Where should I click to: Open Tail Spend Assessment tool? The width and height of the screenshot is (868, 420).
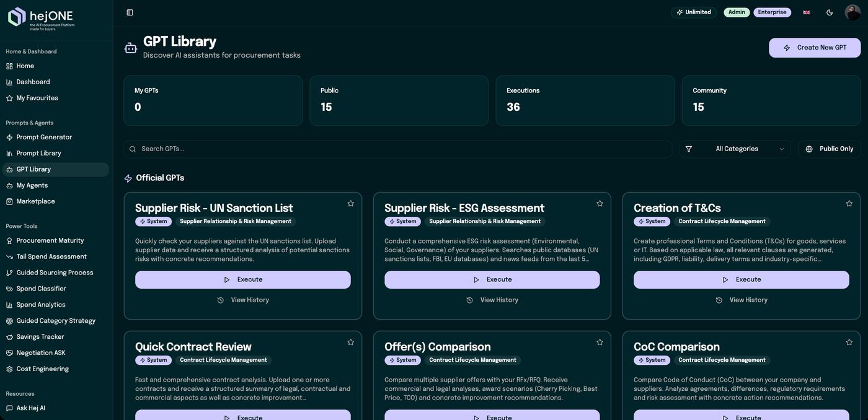click(55, 257)
